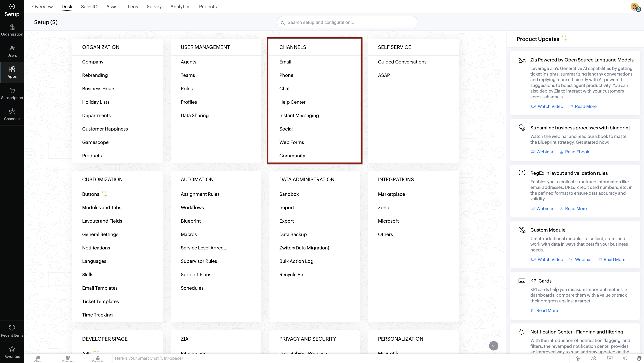Open the Users sidebar icon
Image resolution: width=644 pixels, height=363 pixels.
tap(12, 51)
